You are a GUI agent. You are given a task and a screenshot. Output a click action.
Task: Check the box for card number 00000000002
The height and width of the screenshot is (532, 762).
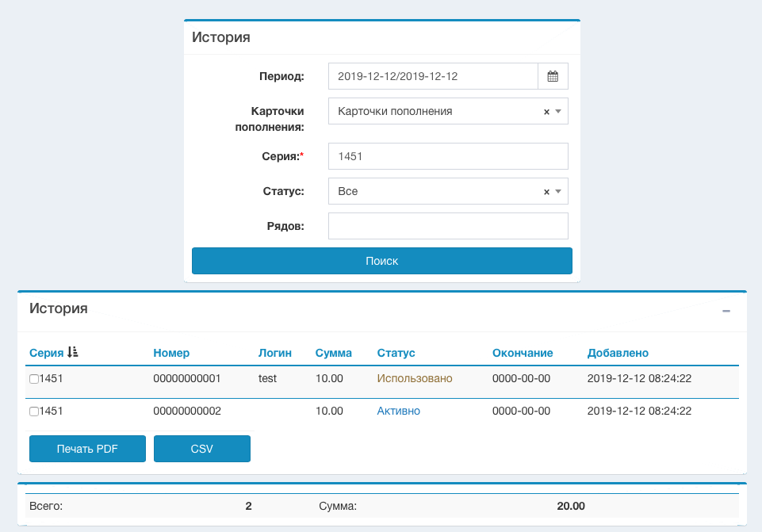coord(34,411)
